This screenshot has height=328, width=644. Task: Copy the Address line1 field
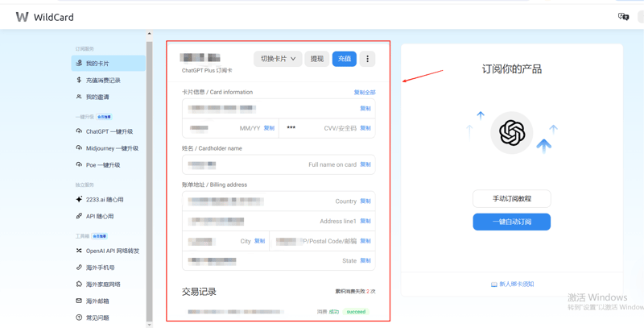[x=365, y=221]
